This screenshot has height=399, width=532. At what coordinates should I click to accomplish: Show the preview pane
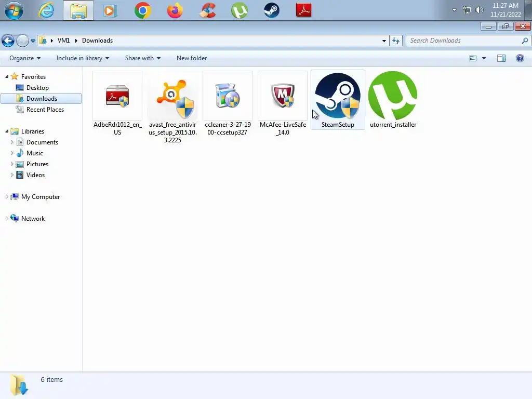click(501, 58)
